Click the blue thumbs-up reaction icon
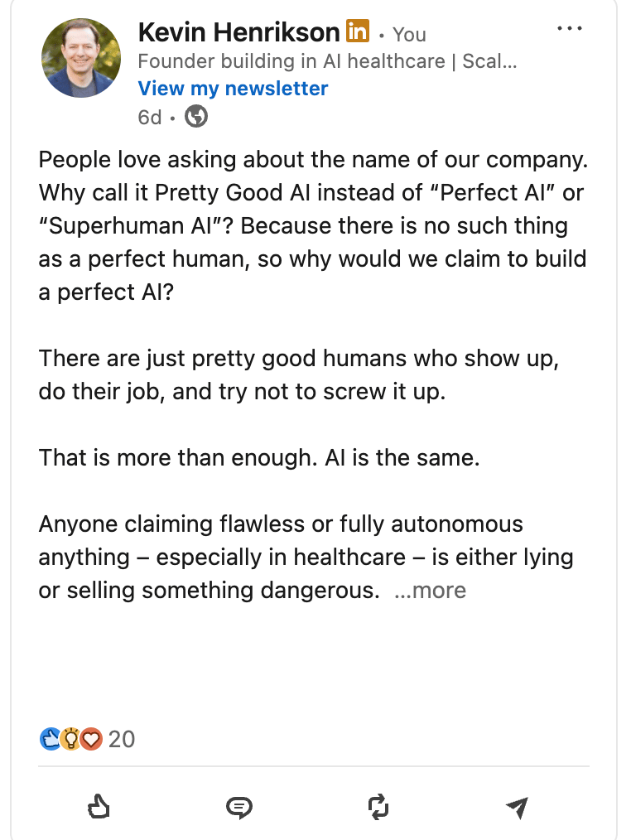The image size is (631, 840). (x=51, y=738)
